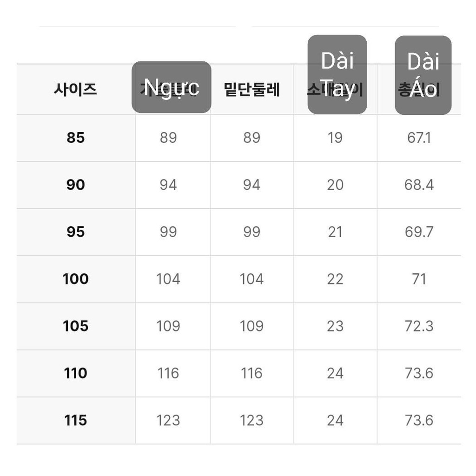
Task: Select the size 90 row label
Action: point(76,185)
